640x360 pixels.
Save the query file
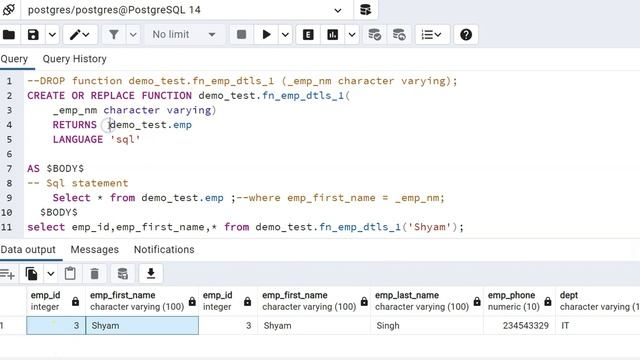pyautogui.click(x=33, y=35)
